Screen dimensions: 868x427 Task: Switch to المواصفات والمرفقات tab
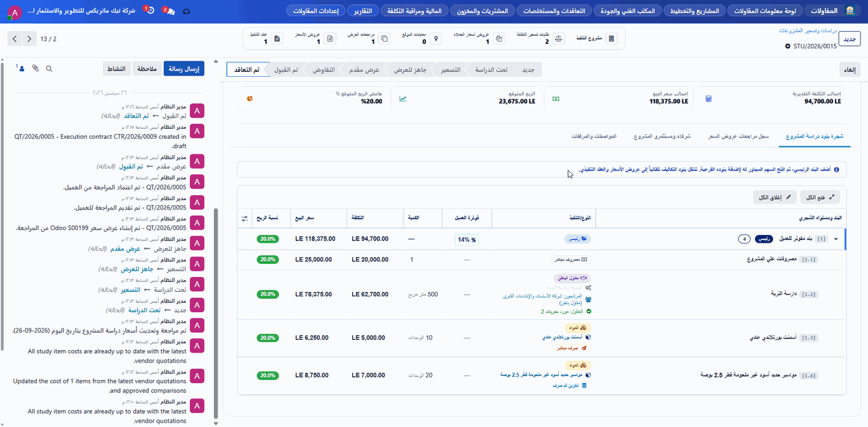point(593,136)
